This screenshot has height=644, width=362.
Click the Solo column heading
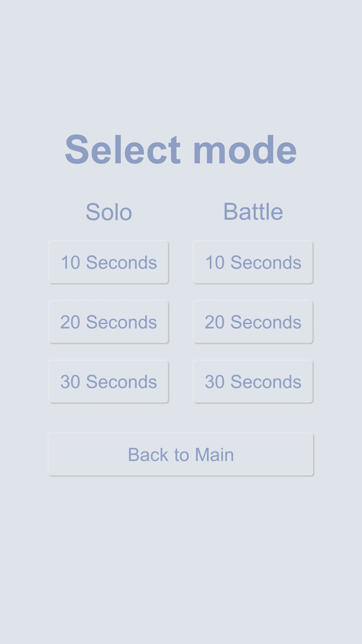click(x=109, y=212)
